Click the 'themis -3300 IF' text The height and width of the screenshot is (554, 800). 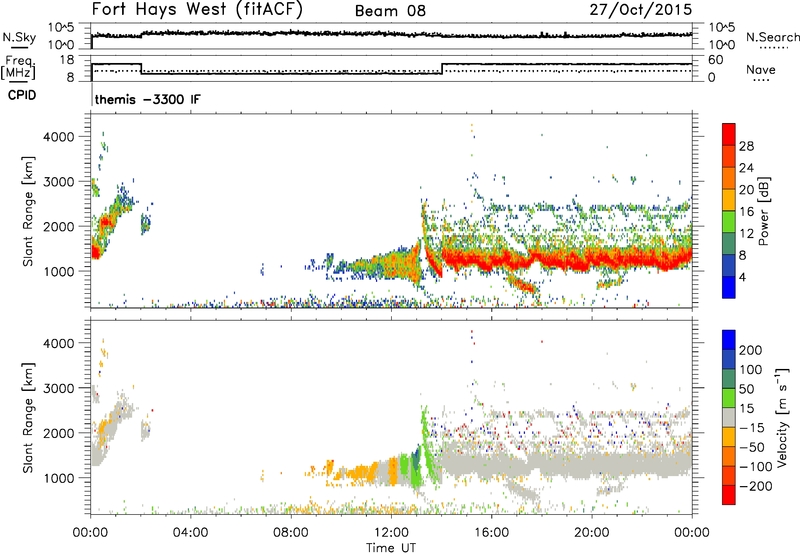click(147, 99)
